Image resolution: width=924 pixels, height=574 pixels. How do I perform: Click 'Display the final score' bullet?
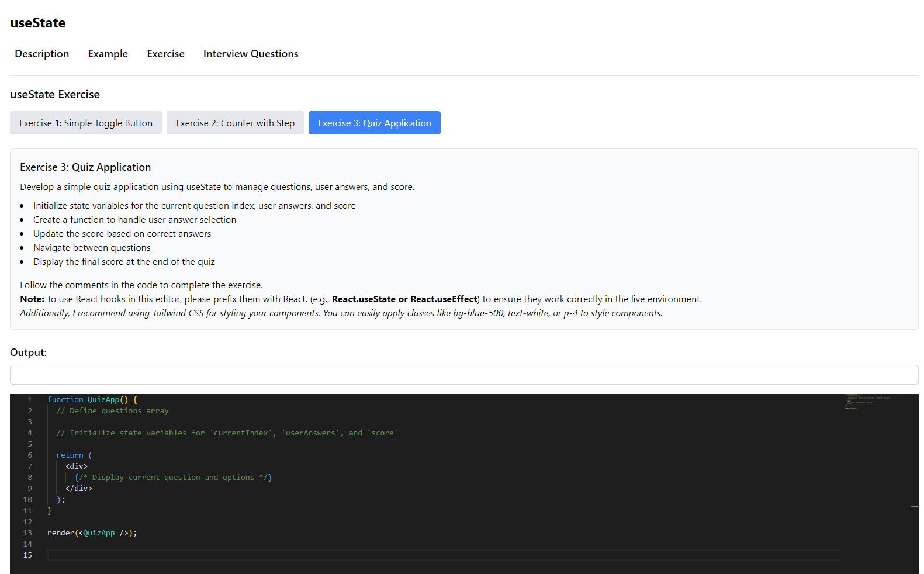pyautogui.click(x=124, y=262)
